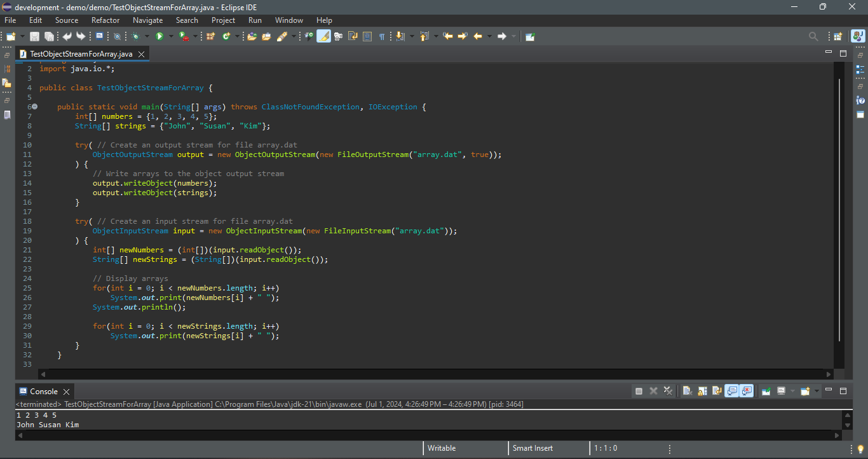868x459 pixels.
Task: Click the Open Perspective icon
Action: 838,36
